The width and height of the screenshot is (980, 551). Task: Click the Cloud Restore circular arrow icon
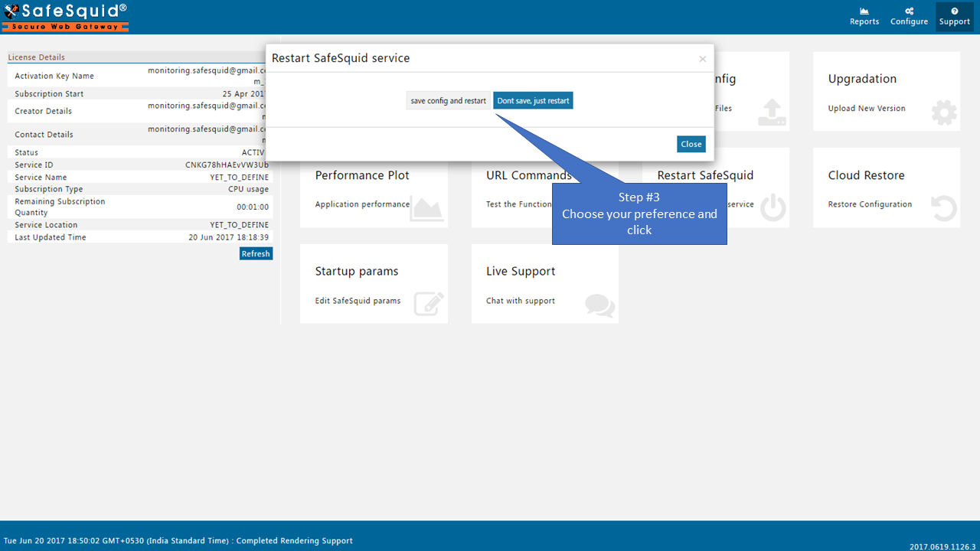click(x=944, y=208)
